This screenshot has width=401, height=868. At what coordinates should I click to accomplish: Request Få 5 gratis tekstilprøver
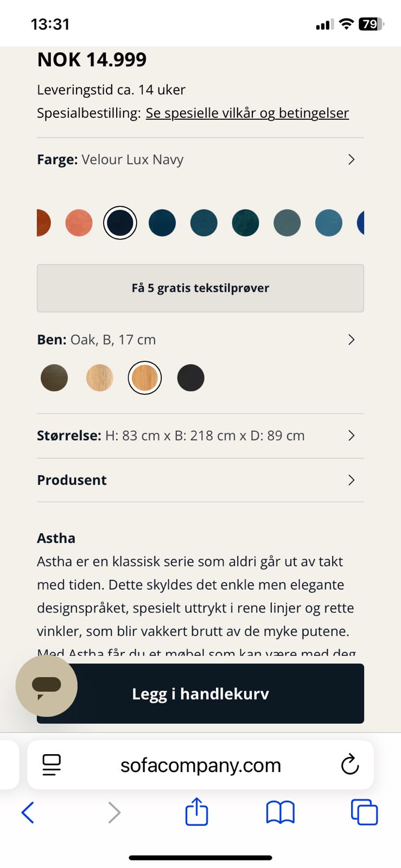tap(200, 288)
